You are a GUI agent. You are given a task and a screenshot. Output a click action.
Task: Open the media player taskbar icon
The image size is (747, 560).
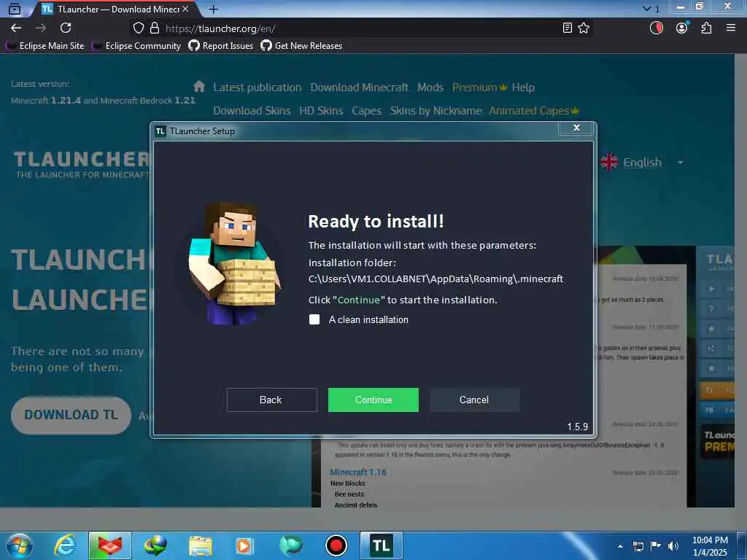tap(244, 545)
